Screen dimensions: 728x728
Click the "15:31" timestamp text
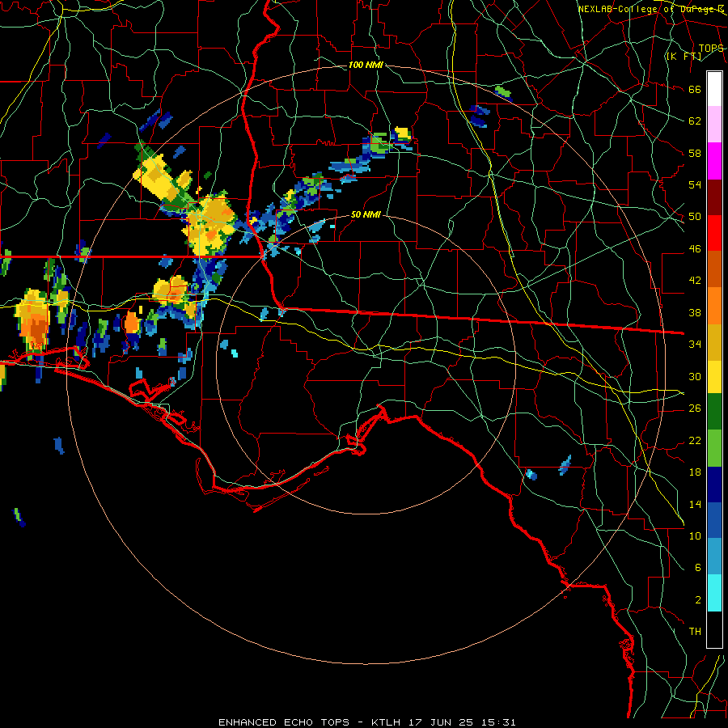498,722
